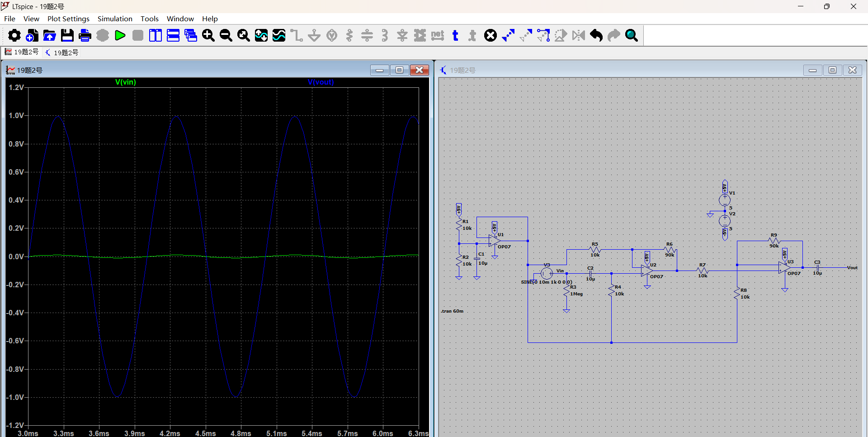Zoom to fit the view
Screen dimensions: 868x437
(x=244, y=35)
